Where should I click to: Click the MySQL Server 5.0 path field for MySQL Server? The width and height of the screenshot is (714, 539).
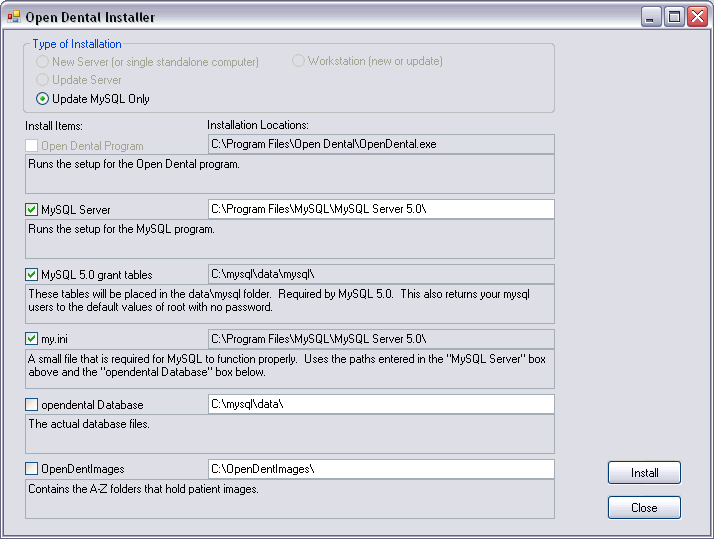381,209
